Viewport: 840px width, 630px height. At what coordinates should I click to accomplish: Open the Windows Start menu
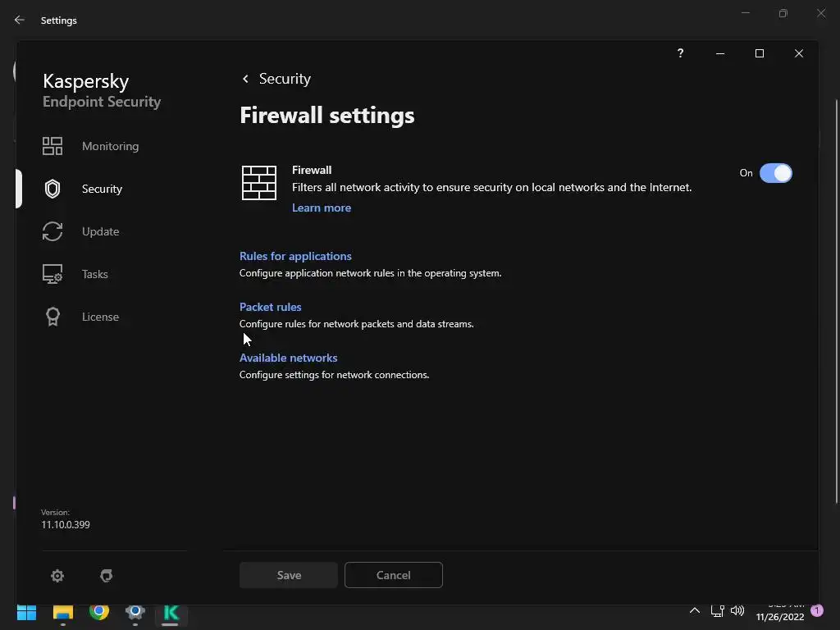point(27,612)
